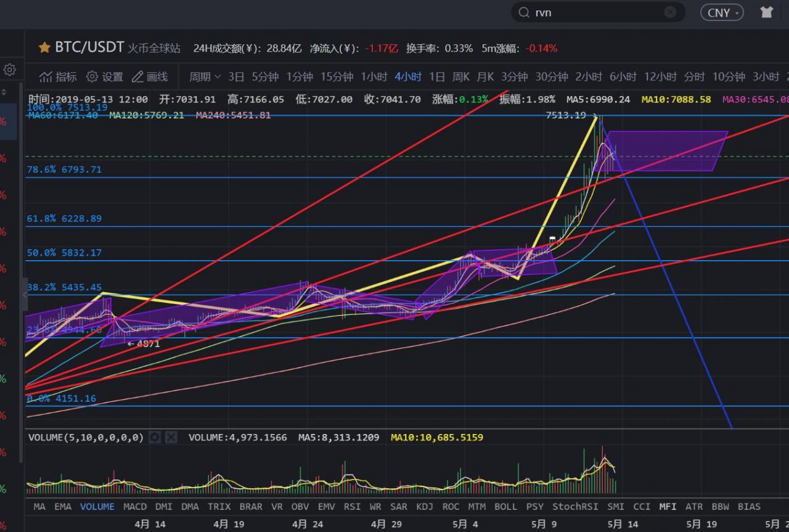The height and width of the screenshot is (532, 789).
Task: Switch chart period to 1分钟
Action: click(x=300, y=77)
